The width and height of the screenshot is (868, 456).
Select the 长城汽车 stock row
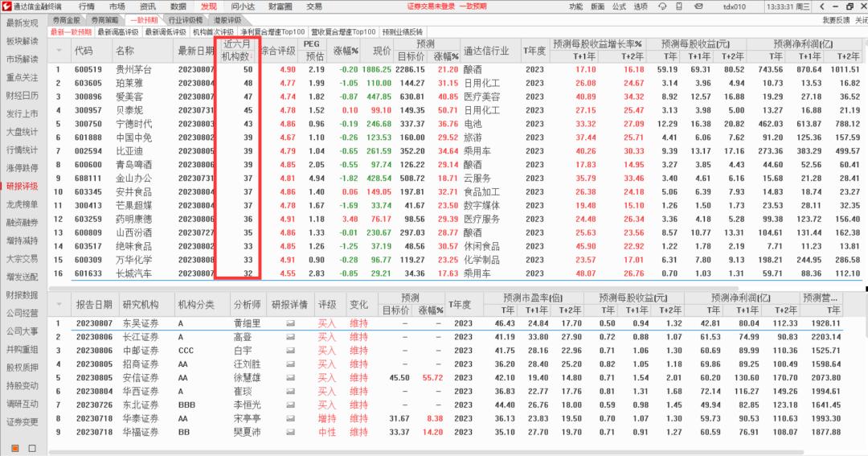458,273
